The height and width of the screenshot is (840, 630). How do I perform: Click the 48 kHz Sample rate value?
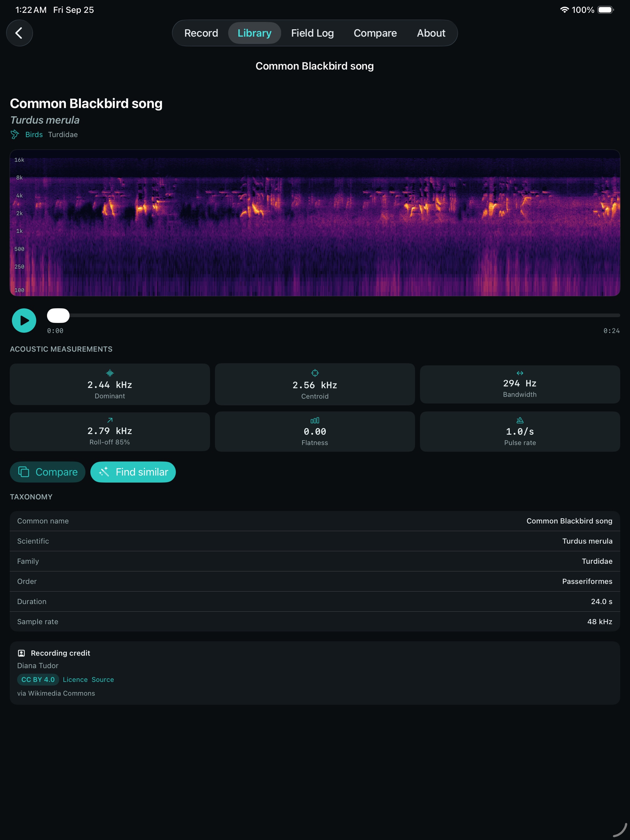tap(600, 622)
